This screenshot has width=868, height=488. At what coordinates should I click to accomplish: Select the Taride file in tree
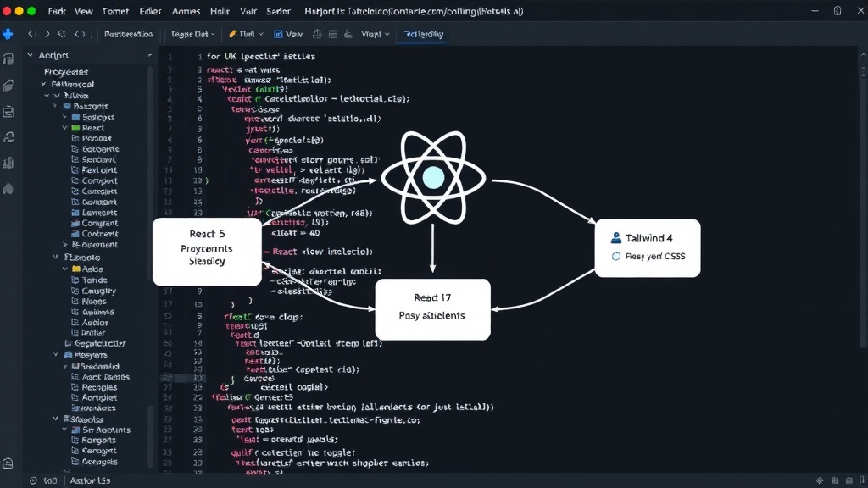89,280
